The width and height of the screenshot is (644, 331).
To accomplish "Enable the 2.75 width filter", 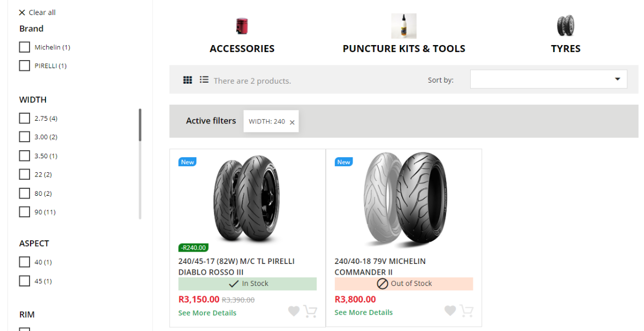I will click(24, 118).
